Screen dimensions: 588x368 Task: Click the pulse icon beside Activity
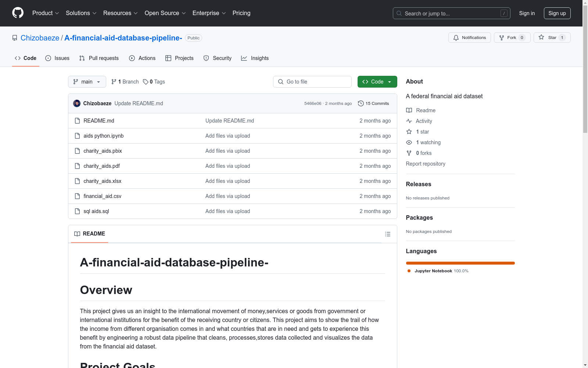409,121
